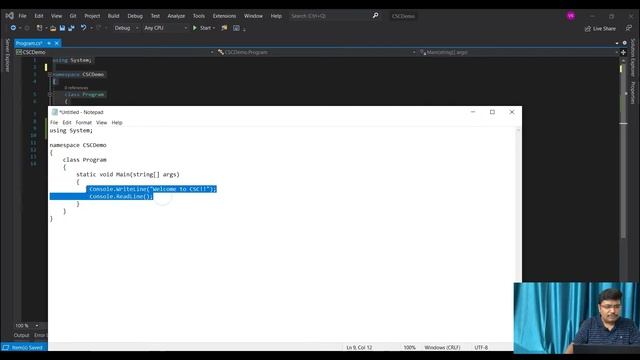640x360 pixels.
Task: Click the Navigate Backward arrow icon
Action: [x=13, y=28]
